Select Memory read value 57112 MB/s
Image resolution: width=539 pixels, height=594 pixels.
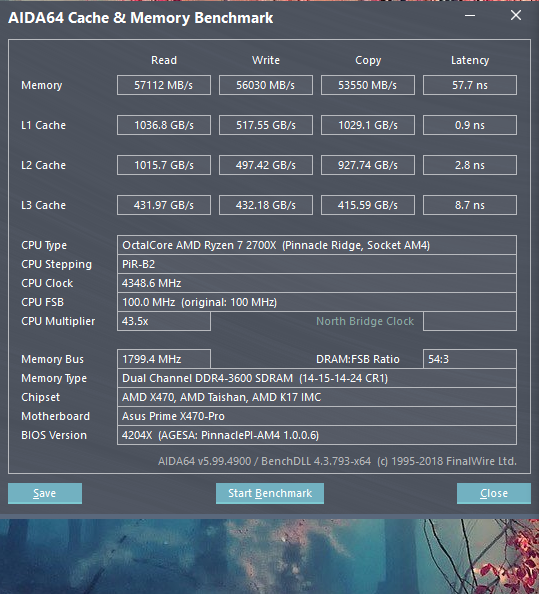[x=164, y=85]
